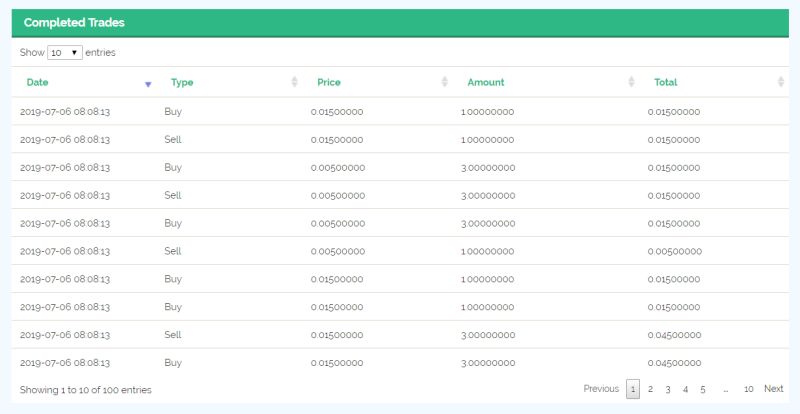Click amount 3.00000000 in the Sell row priced 0.00500000
Image resolution: width=800 pixels, height=414 pixels.
coord(488,195)
